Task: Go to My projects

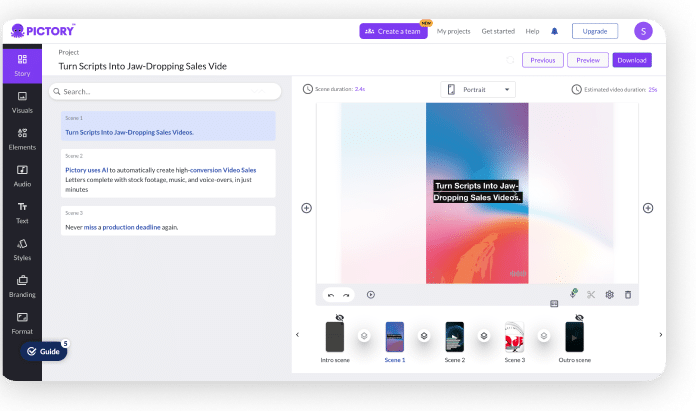Action: pyautogui.click(x=453, y=31)
